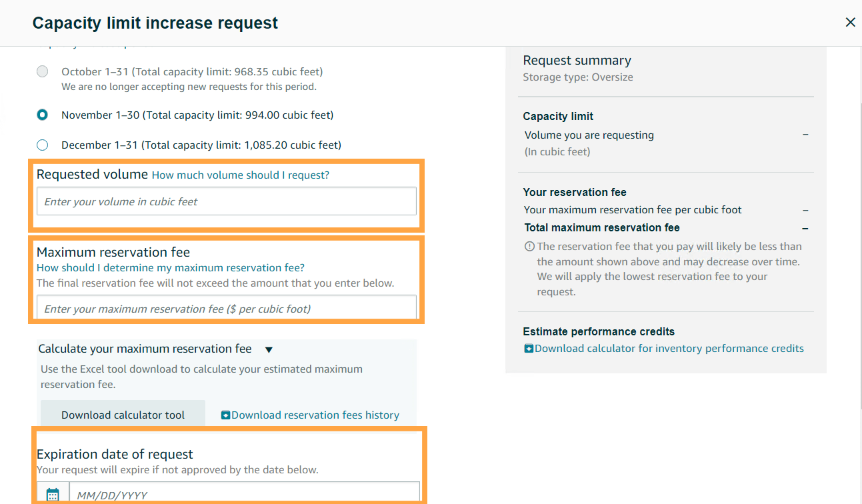Click the maximum reservation fee input box

click(227, 308)
